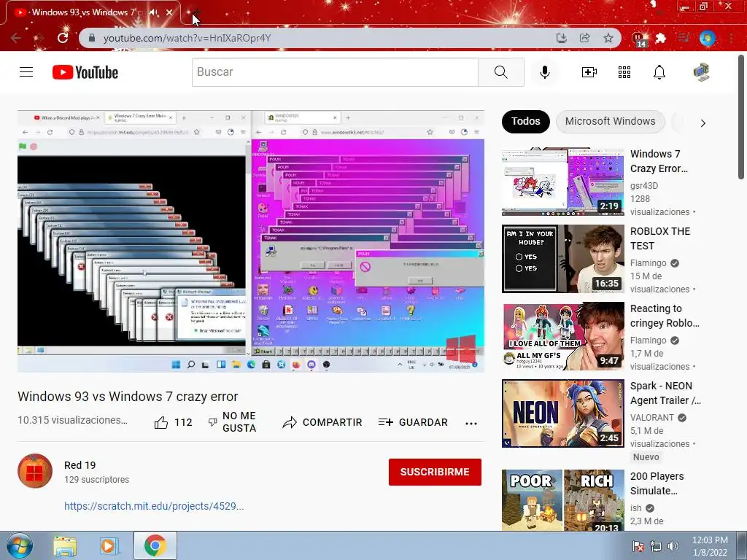Open notifications bell

[x=659, y=72]
